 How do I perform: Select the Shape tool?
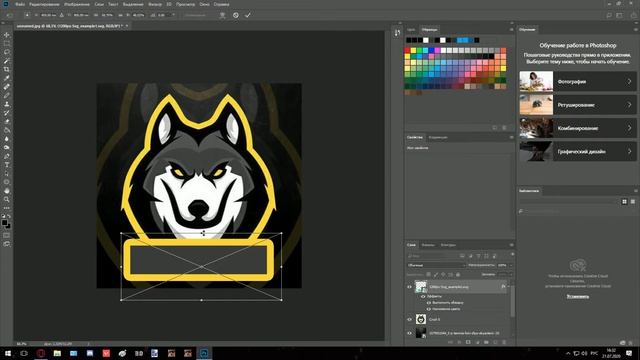coord(7,182)
